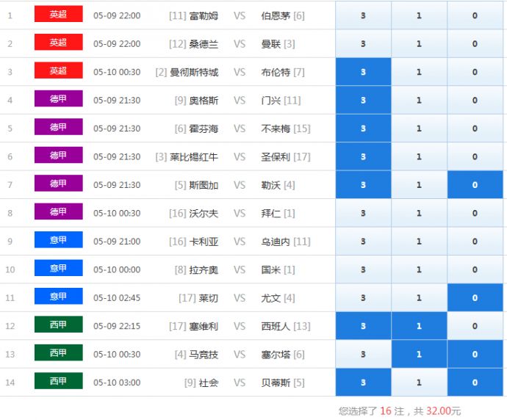Image resolution: width=507 pixels, height=420 pixels.
Task: Deselect 3 for 莱比锡红牛 vs 圣保利
Action: click(363, 156)
